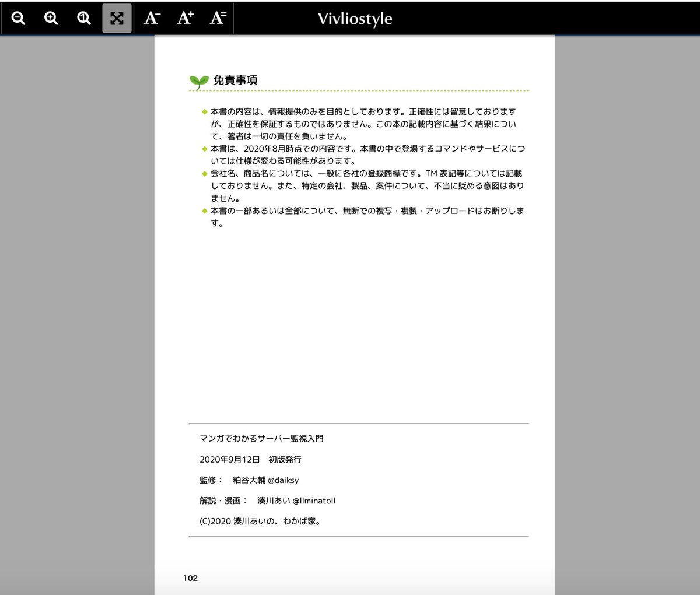Toggle the fit-to-screen zoom button
Viewport: 700px width, 595px height.
(117, 18)
